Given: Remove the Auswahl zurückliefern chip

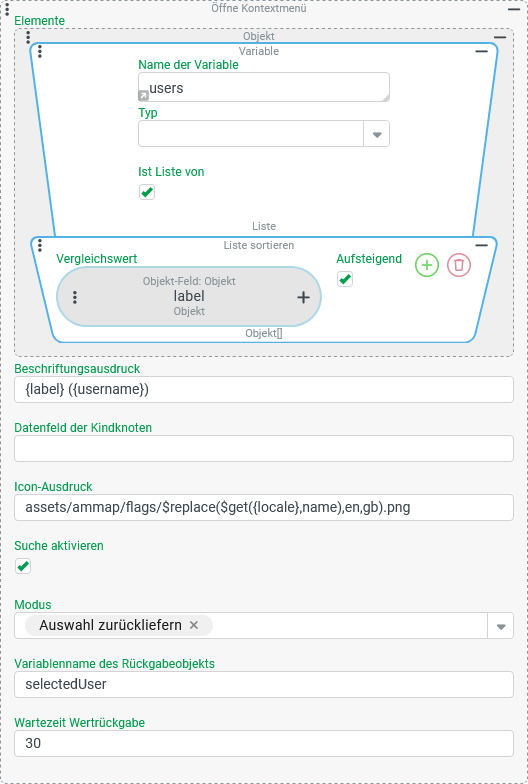Looking at the screenshot, I should tap(194, 625).
